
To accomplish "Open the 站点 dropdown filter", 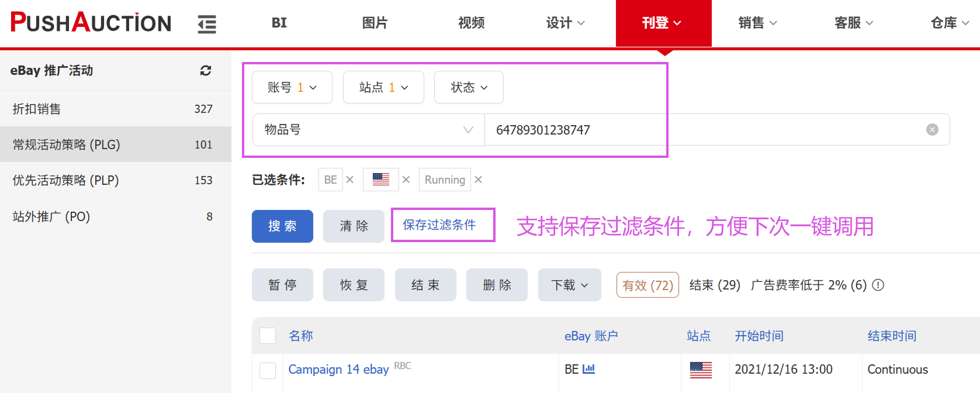I will 383,87.
